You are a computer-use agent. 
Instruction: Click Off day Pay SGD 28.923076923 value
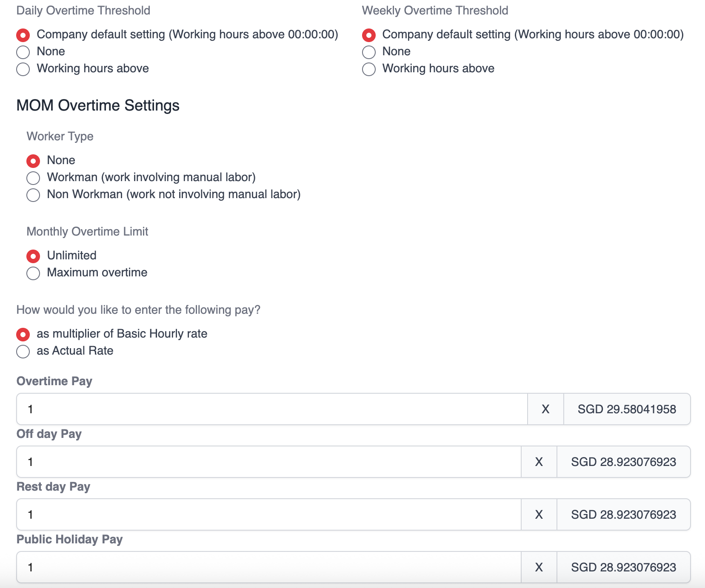[x=623, y=462]
